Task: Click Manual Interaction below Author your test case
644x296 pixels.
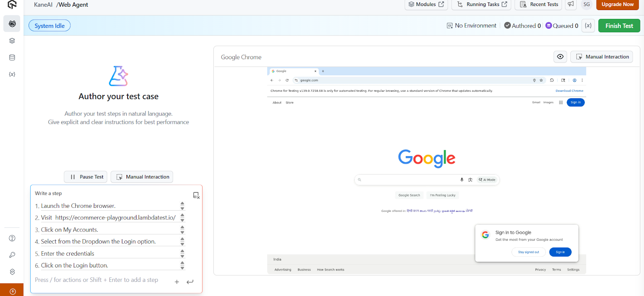Action: pos(142,177)
